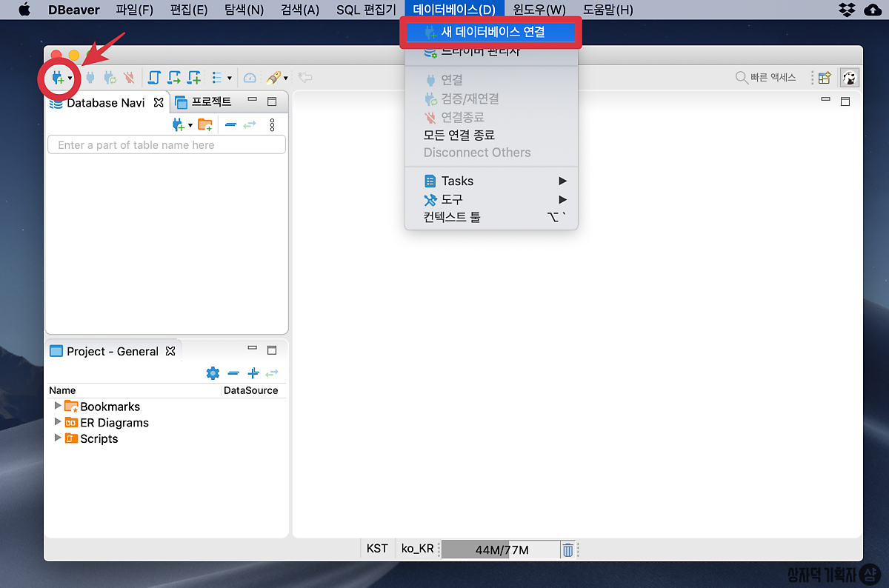Click the 빠른 액세스 quick access search
The image size is (889, 588).
(x=766, y=78)
